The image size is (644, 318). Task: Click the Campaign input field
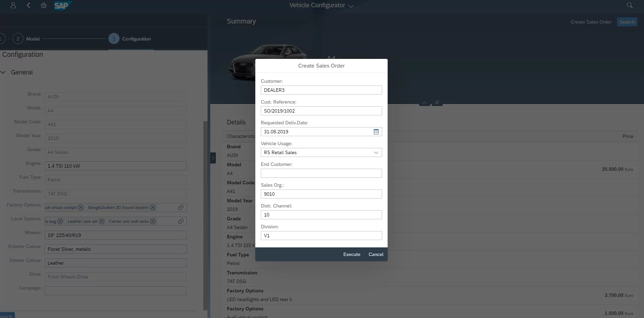[115, 291]
